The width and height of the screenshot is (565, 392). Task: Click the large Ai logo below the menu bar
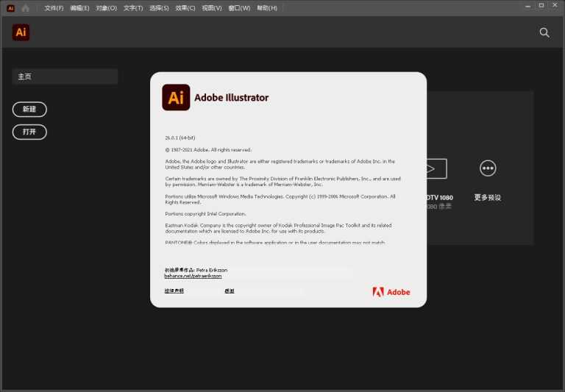point(21,32)
